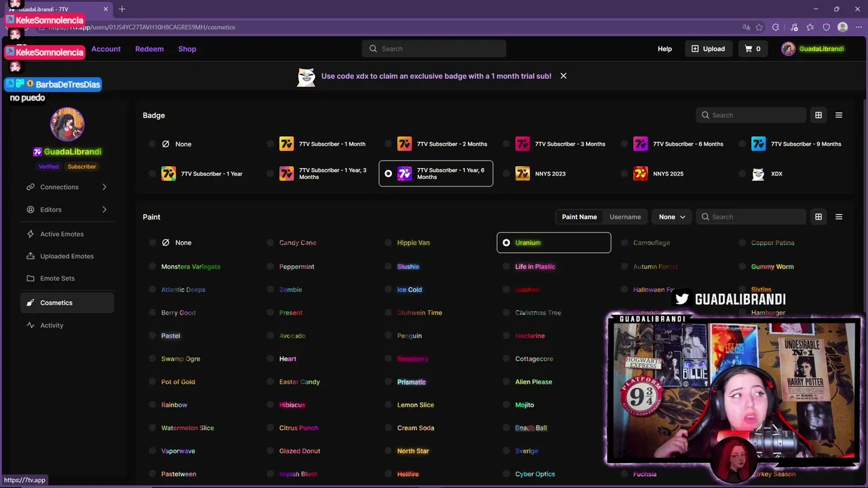Open the Help link in the header
The height and width of the screenshot is (488, 868).
(665, 49)
